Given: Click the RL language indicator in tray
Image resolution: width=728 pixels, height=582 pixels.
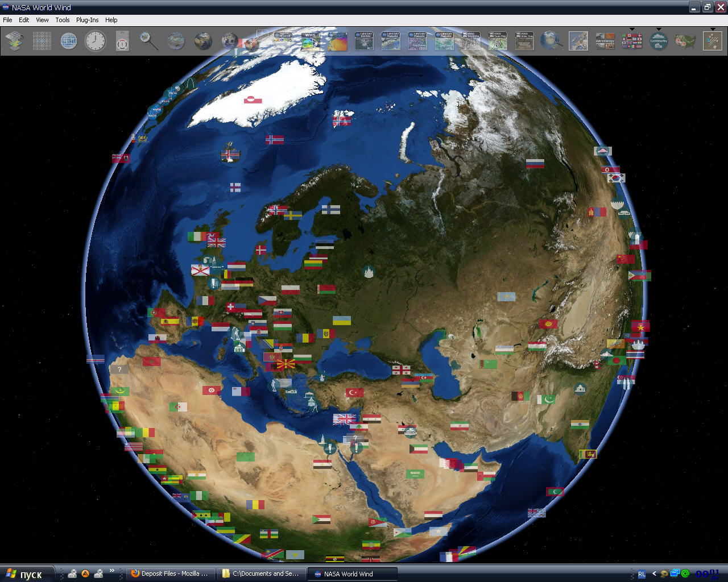Looking at the screenshot, I should pyautogui.click(x=642, y=574).
